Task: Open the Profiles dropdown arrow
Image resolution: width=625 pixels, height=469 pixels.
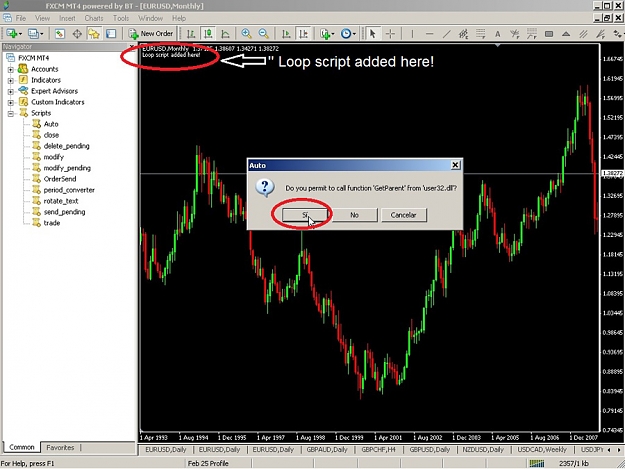Action: click(41, 34)
